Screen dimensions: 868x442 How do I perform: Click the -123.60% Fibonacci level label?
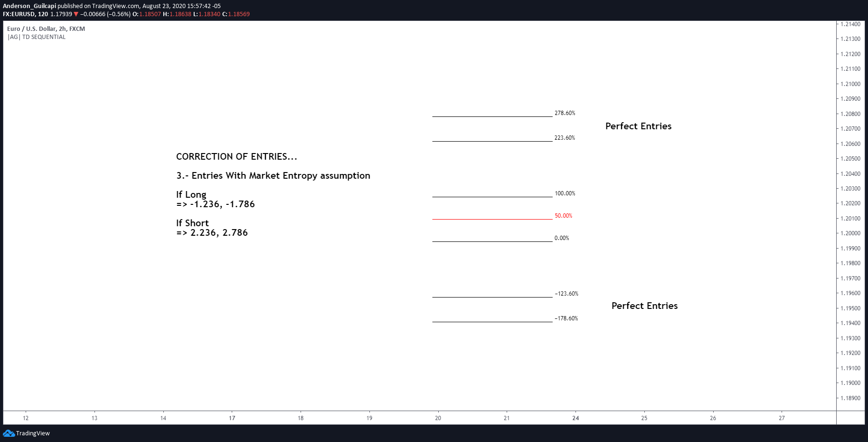tap(566, 294)
